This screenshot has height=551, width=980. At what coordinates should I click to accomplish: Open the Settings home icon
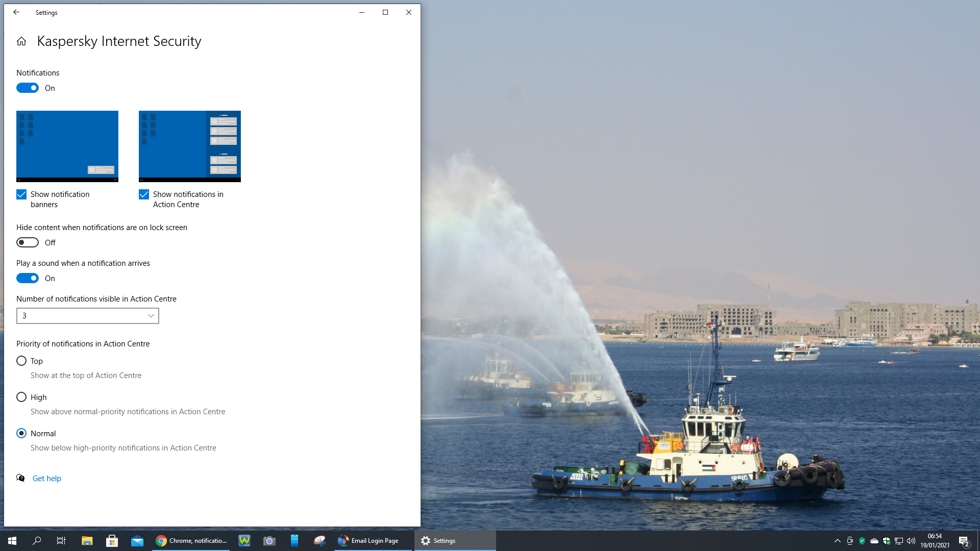point(21,41)
